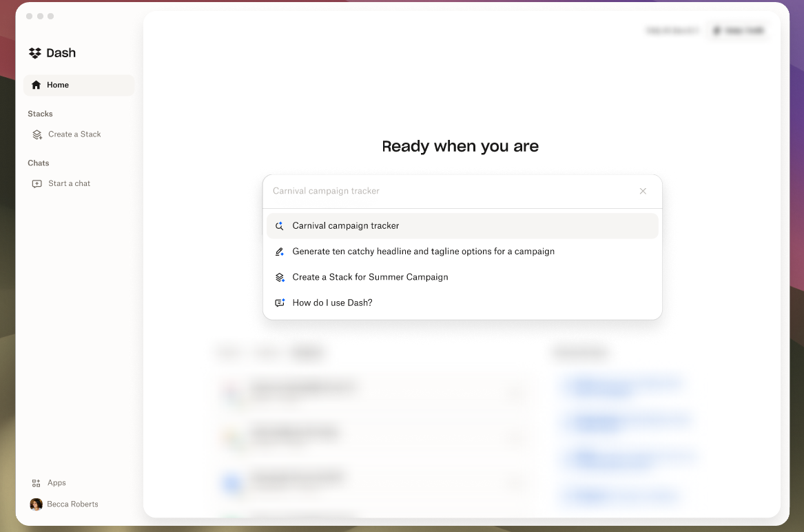This screenshot has height=532, width=804.
Task: Click the Dropbox Dash logo
Action: coord(35,53)
